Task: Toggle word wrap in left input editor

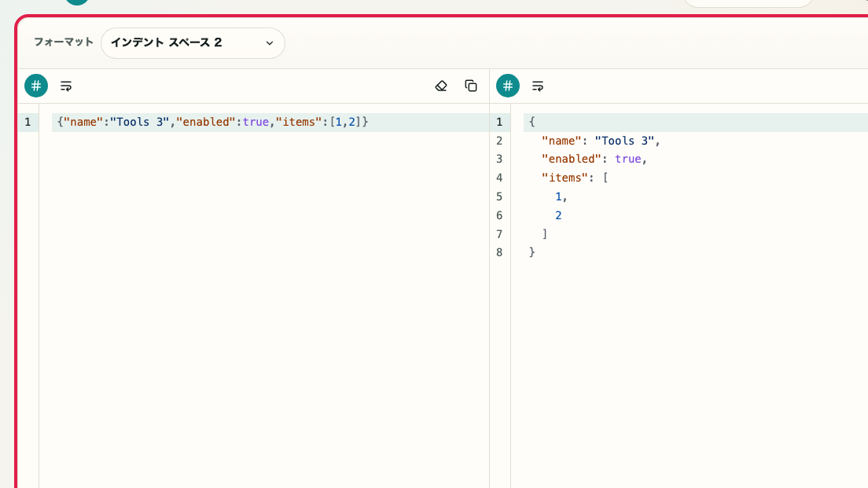Action: coord(66,86)
